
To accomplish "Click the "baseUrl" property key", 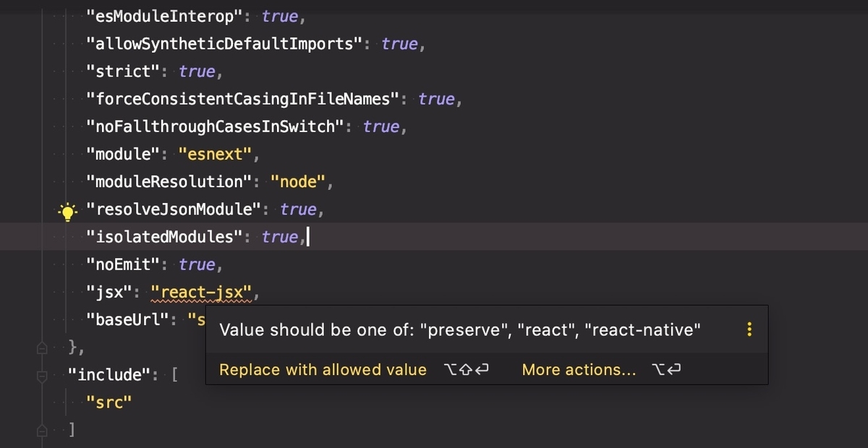I will [127, 319].
